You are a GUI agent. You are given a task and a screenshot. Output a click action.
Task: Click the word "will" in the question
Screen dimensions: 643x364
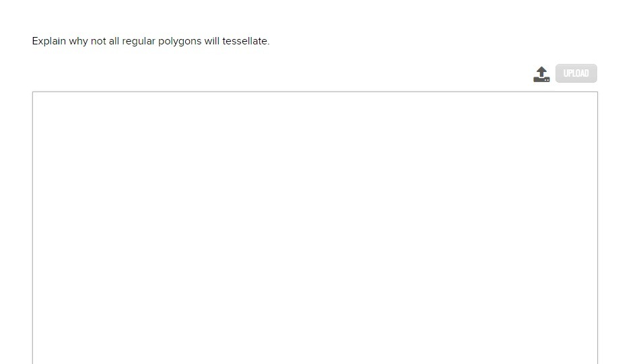[x=211, y=41]
